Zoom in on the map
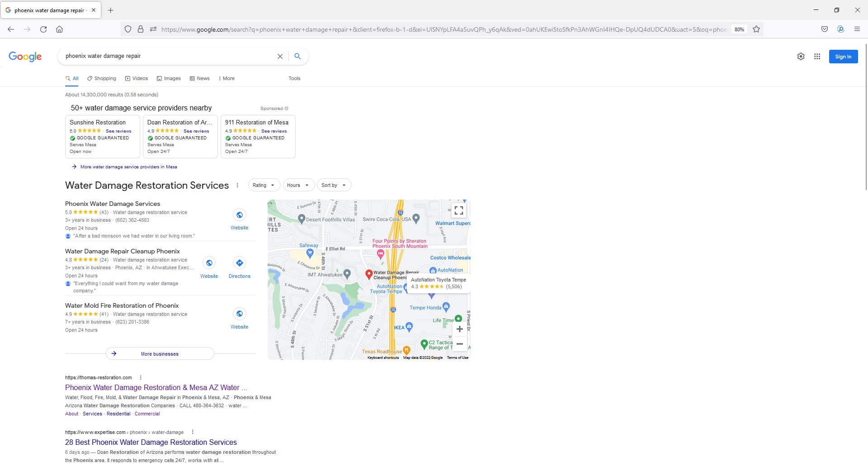The height and width of the screenshot is (467, 868). tap(459, 329)
